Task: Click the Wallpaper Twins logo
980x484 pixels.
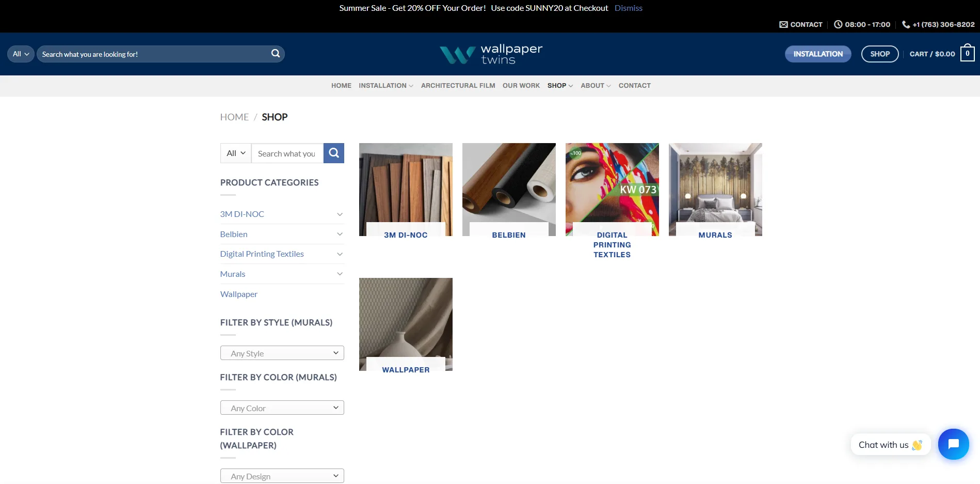Action: coord(490,54)
